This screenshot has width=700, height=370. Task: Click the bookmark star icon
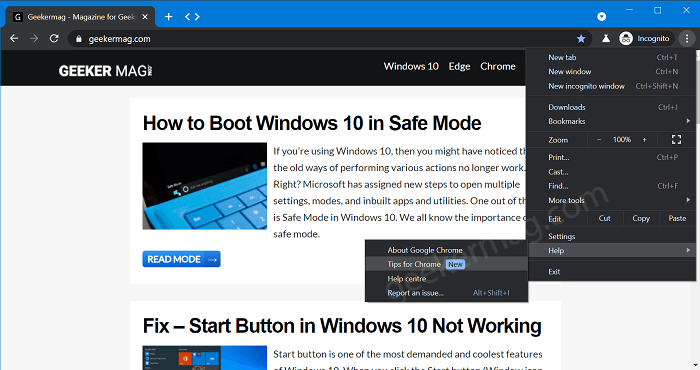pyautogui.click(x=581, y=38)
